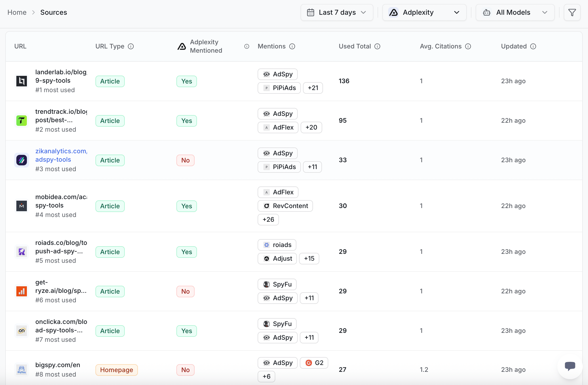Show Mentions column info icon
This screenshot has height=385, width=588.
[x=292, y=46]
